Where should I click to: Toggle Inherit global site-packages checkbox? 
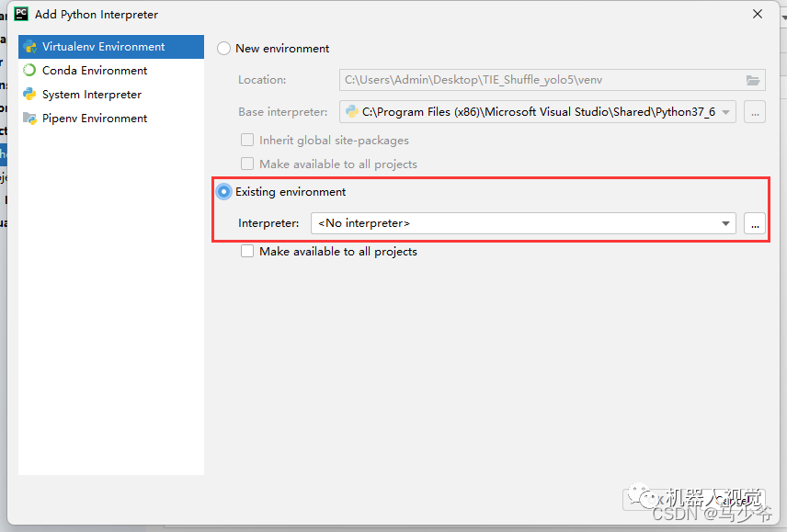pyautogui.click(x=247, y=140)
